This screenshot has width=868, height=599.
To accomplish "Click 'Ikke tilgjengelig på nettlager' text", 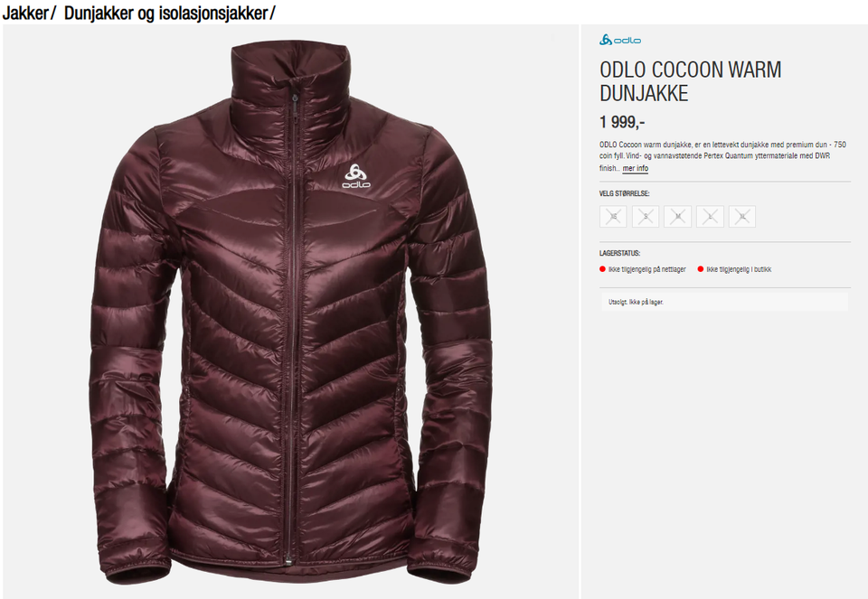I will tap(646, 269).
